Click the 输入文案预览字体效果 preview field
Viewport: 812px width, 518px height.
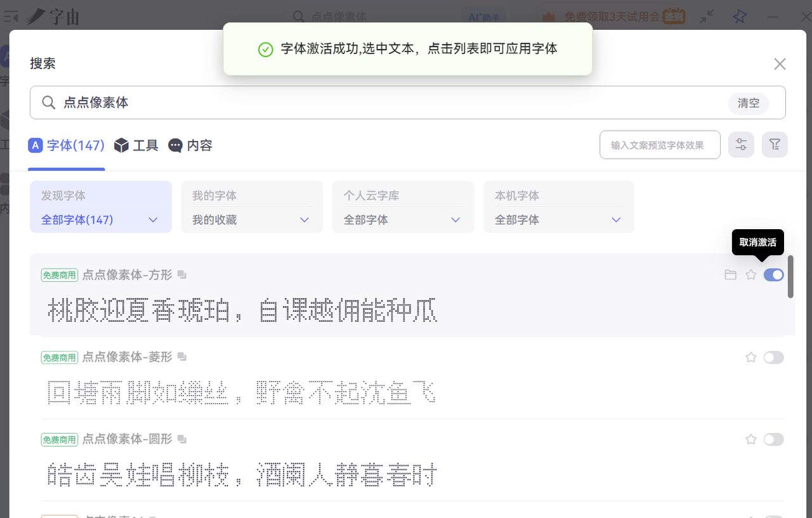659,145
